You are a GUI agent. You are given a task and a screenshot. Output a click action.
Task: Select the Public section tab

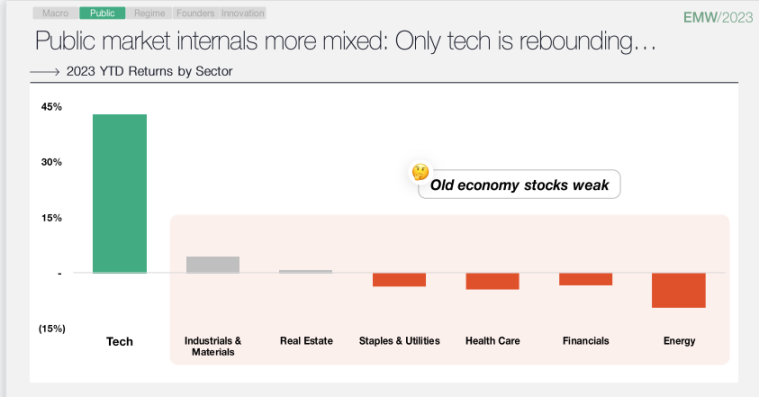(x=102, y=13)
